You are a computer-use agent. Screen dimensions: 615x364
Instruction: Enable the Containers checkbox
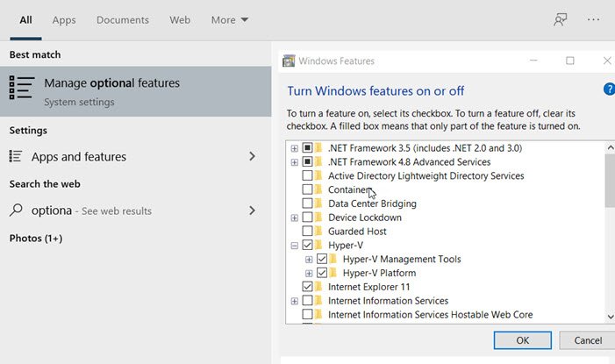click(307, 189)
